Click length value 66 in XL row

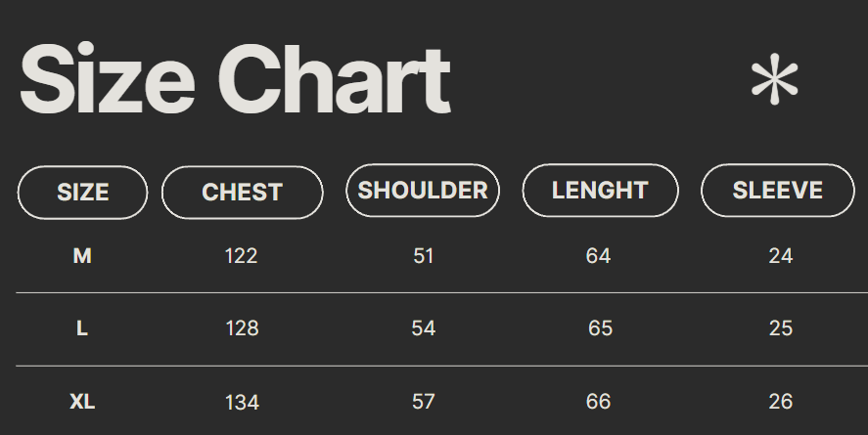pos(598,401)
